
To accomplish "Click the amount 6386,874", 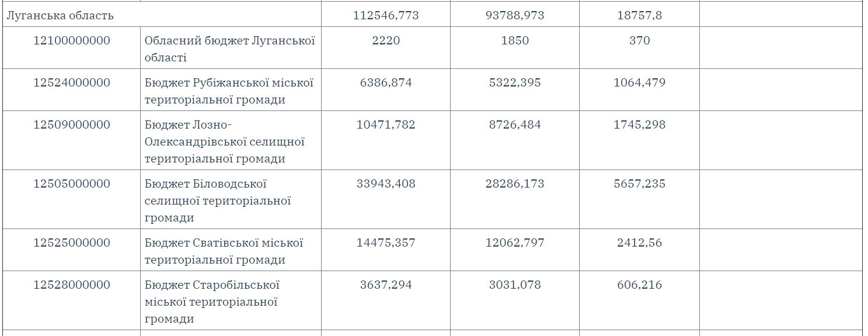I will [386, 83].
